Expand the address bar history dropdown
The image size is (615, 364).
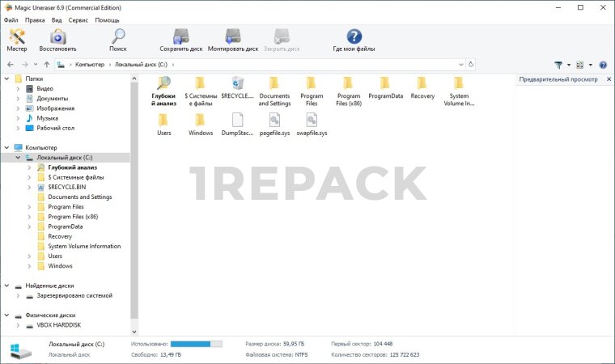(462, 65)
